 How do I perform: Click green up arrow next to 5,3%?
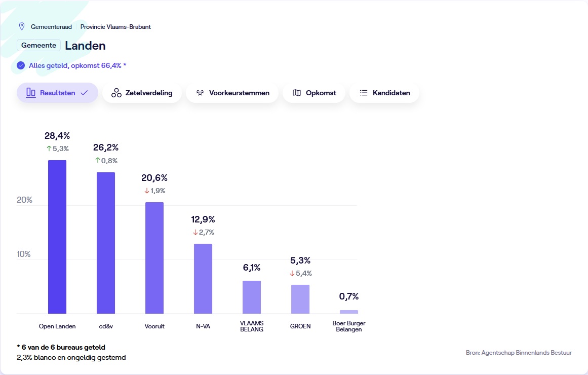click(49, 148)
